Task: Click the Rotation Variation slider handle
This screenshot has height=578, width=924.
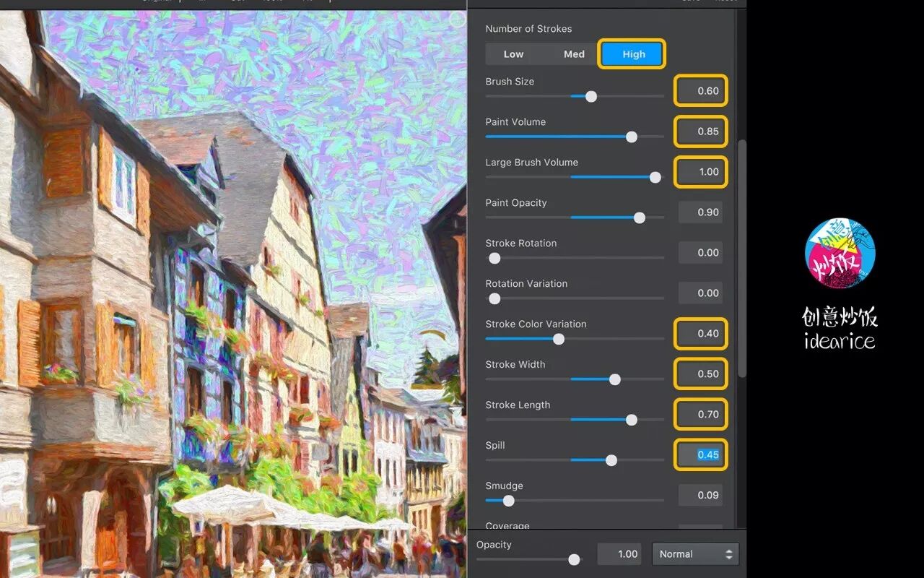Action: tap(494, 298)
